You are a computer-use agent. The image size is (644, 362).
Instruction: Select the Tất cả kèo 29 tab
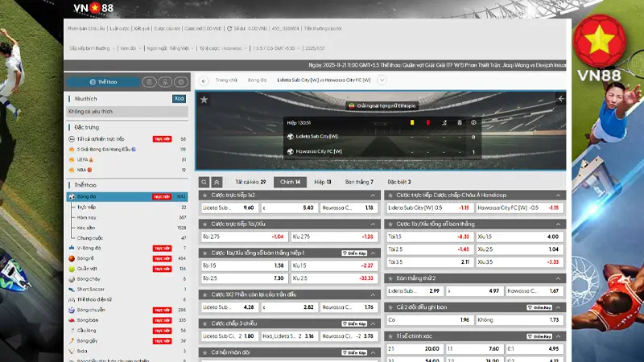coord(250,183)
